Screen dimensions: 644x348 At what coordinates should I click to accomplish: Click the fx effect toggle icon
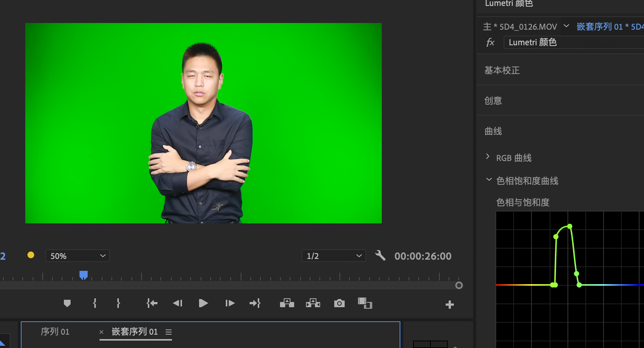point(490,42)
